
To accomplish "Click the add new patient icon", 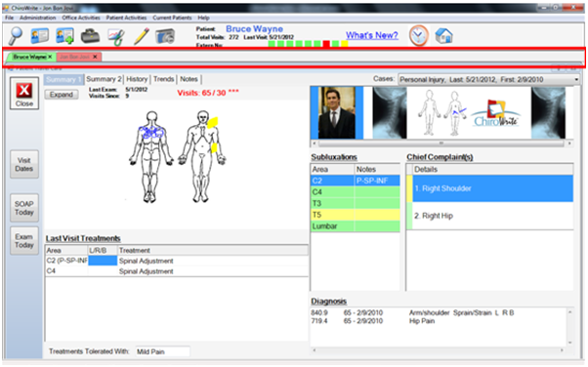I will click(64, 36).
